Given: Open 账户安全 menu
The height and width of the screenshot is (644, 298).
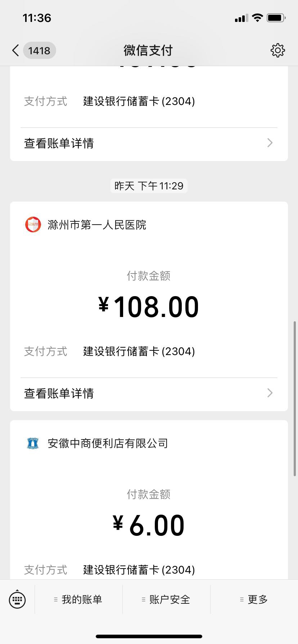Looking at the screenshot, I should pos(166,599).
